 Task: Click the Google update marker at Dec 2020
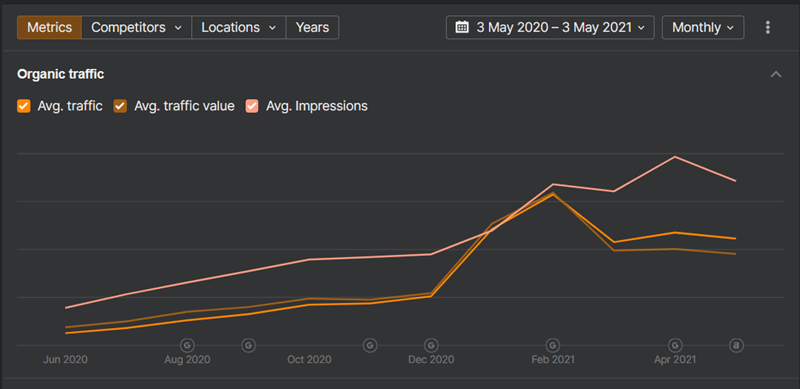click(x=431, y=346)
